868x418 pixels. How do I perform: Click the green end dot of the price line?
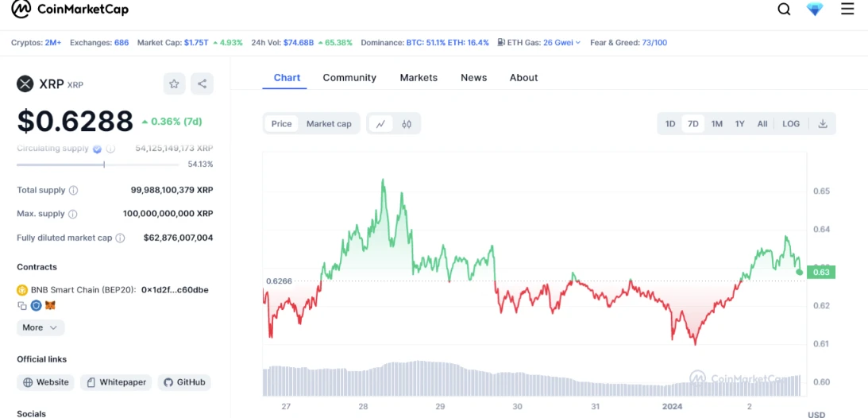coord(800,272)
